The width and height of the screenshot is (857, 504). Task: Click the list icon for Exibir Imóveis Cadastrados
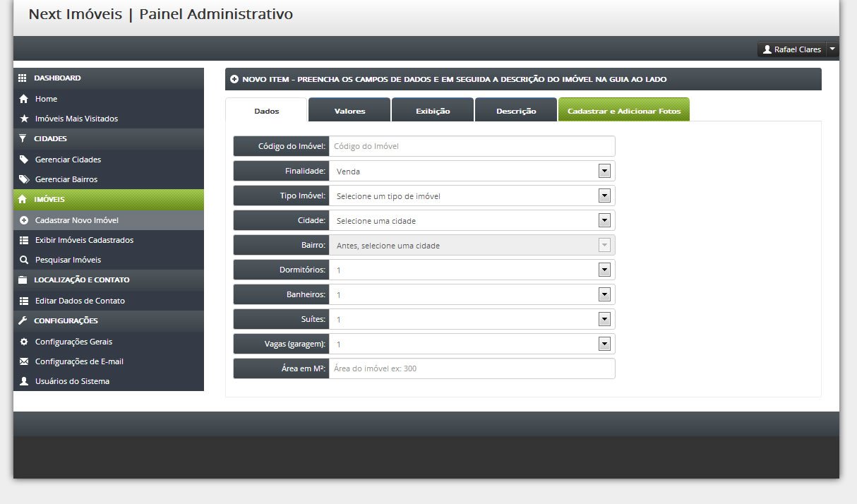pyautogui.click(x=23, y=240)
